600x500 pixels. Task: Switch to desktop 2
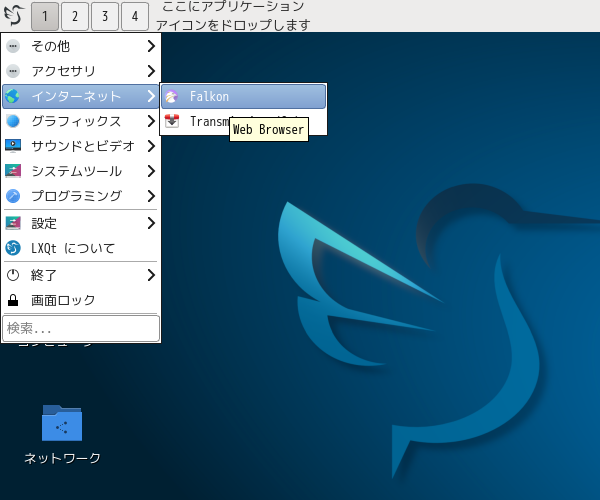coord(75,16)
